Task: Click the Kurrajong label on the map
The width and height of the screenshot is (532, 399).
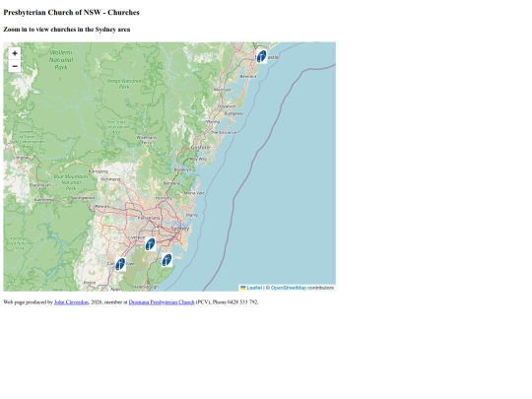Action: (99, 171)
